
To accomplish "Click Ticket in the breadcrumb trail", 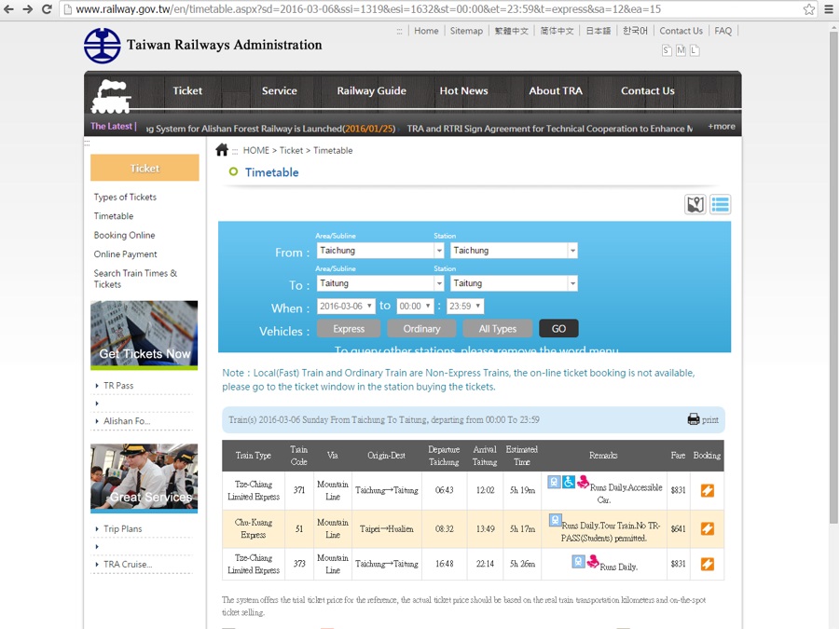I will (x=291, y=150).
